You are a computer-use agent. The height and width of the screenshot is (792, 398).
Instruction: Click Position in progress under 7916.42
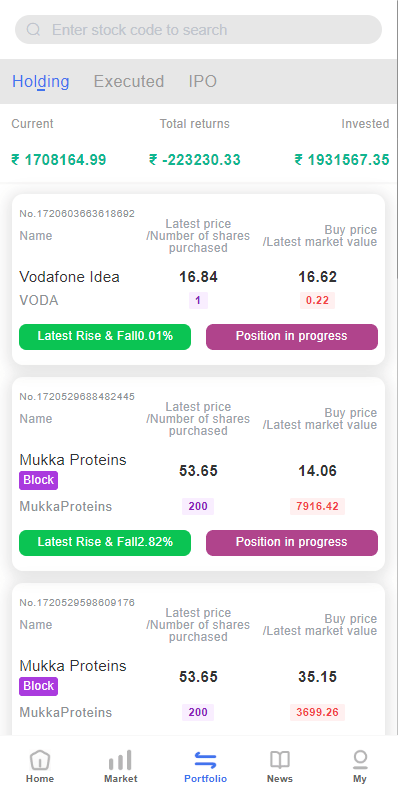tap(292, 542)
